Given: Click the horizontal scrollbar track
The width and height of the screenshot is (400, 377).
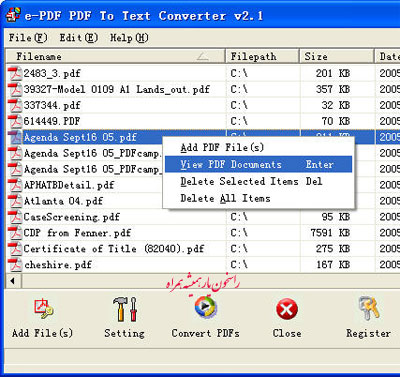Looking at the screenshot, I should point(211,281).
